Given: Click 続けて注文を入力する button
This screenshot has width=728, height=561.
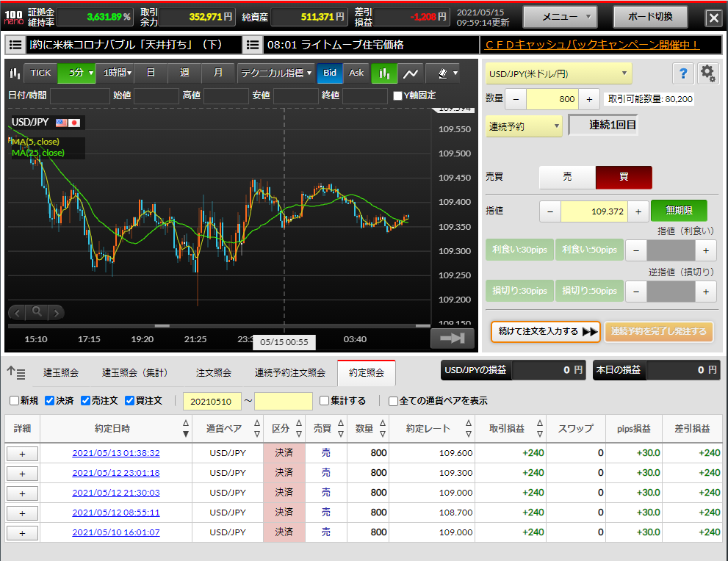Looking at the screenshot, I should coord(546,332).
